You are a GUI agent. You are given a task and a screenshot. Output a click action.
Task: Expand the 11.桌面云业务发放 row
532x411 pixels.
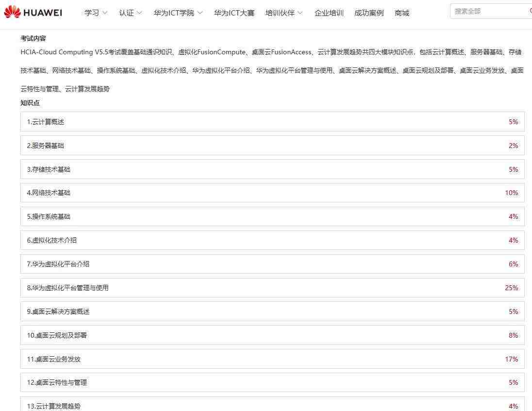[272, 359]
